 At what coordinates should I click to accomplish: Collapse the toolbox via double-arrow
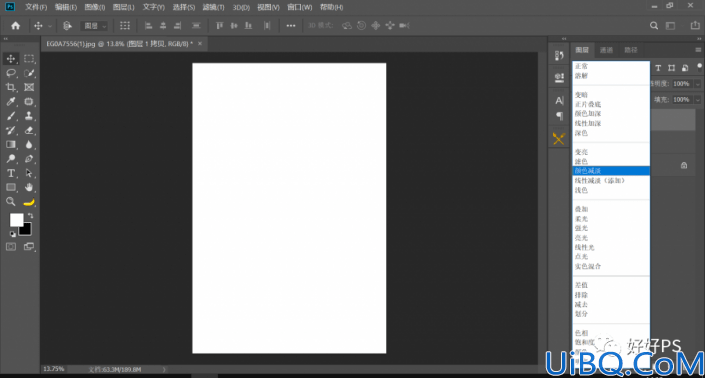click(6, 39)
